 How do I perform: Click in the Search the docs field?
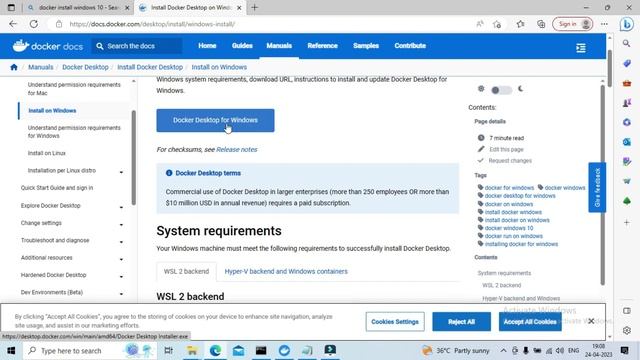pos(137,46)
